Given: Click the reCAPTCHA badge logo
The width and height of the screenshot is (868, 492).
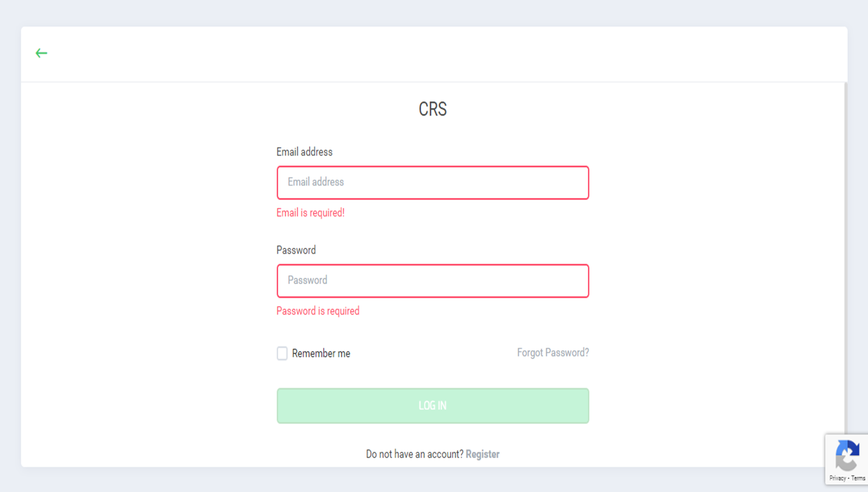Looking at the screenshot, I should coord(847,455).
